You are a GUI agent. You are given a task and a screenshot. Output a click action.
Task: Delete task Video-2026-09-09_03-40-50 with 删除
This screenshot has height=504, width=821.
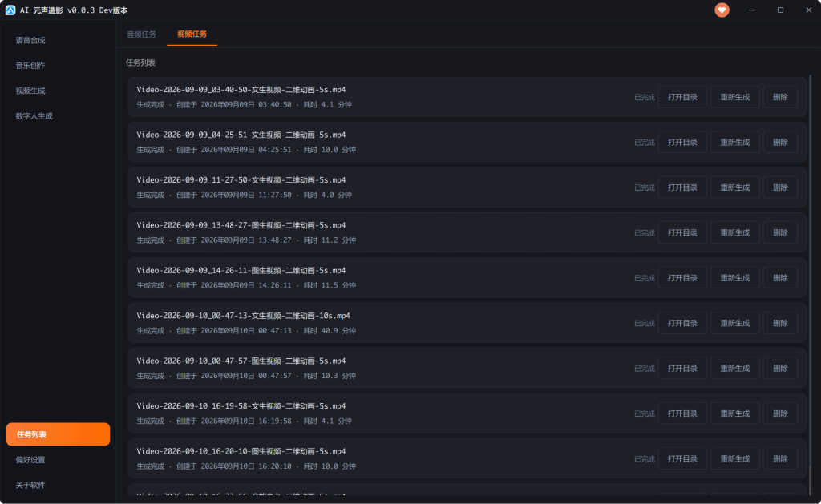(780, 97)
